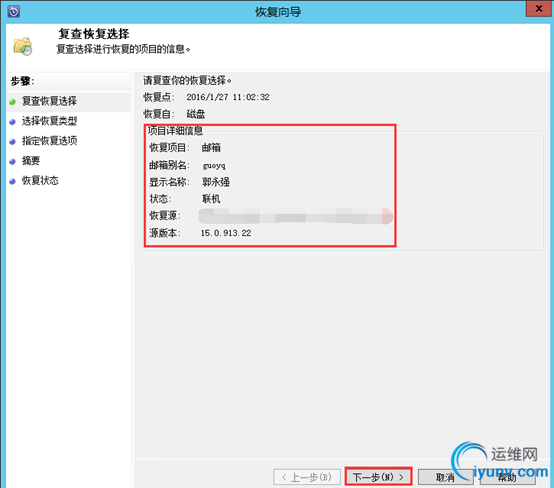554x488 pixels.
Task: Click the blue bullet beside 指定恢复选项
Action: (13, 142)
